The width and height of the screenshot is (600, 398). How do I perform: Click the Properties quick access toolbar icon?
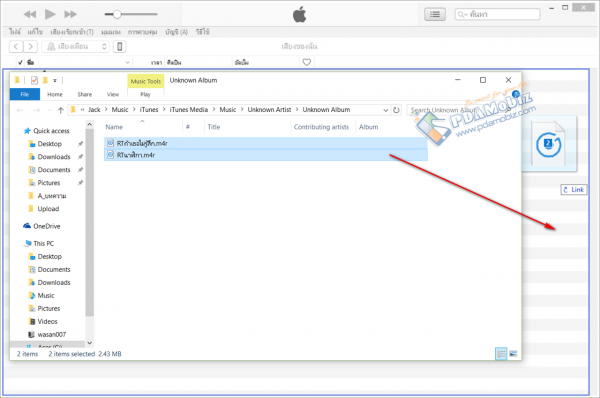click(x=34, y=80)
